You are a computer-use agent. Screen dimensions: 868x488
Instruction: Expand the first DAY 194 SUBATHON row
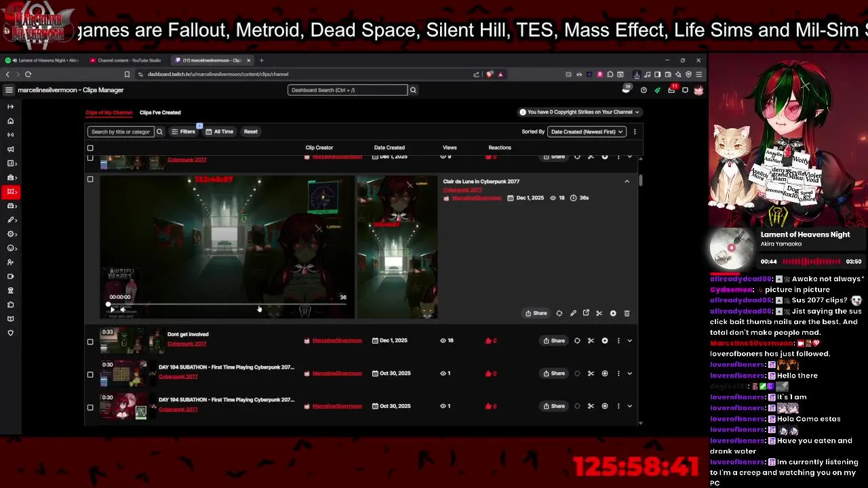click(630, 373)
